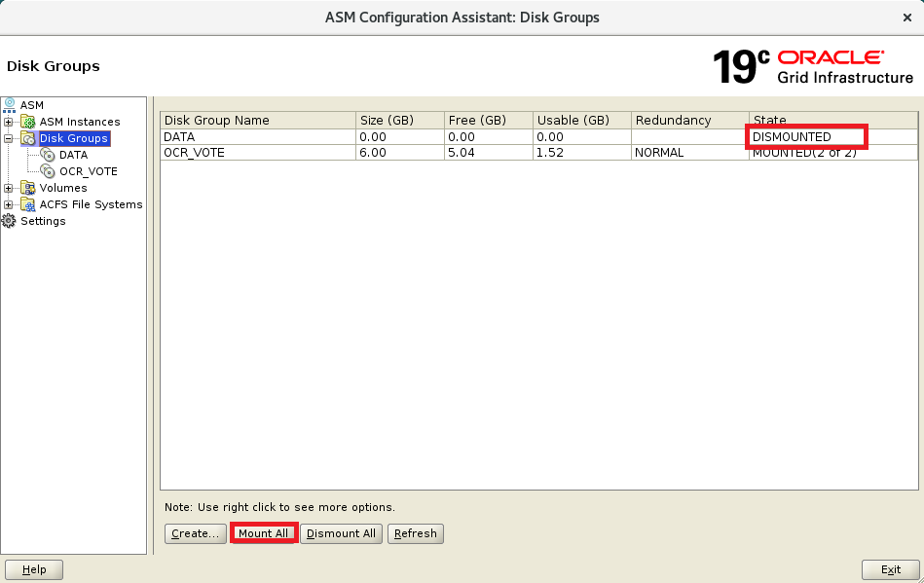Click the Size (GB) column header
Viewport: 924px width, 583px height.
point(400,120)
